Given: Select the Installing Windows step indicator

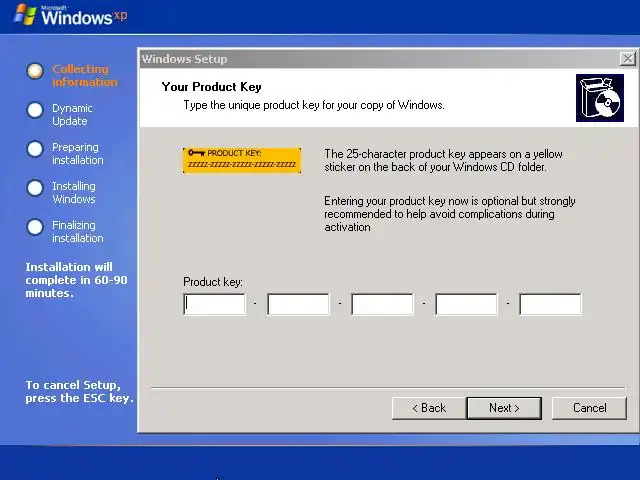Looking at the screenshot, I should coord(35,188).
